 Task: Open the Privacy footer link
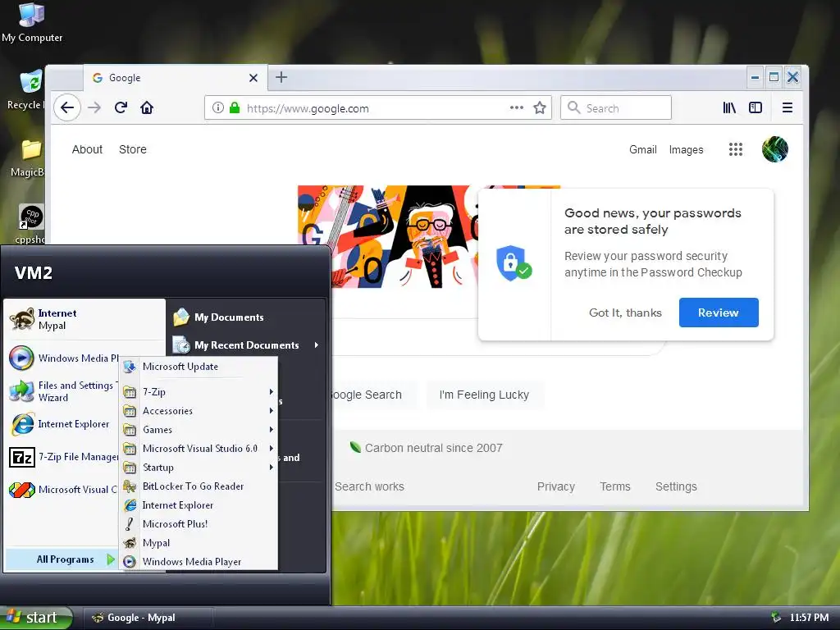(x=555, y=486)
